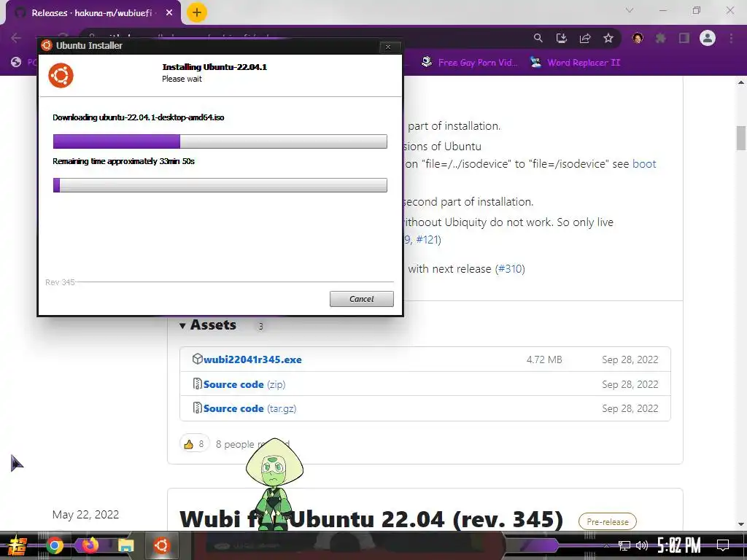Screen dimensions: 747x560
Task: Open the Word Replacer II bookmark
Action: [575, 63]
